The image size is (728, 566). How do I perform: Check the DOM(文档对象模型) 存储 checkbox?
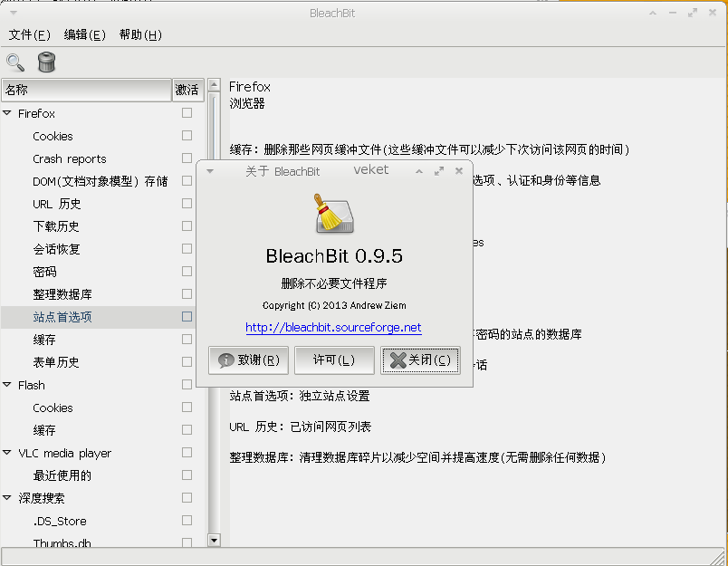187,180
